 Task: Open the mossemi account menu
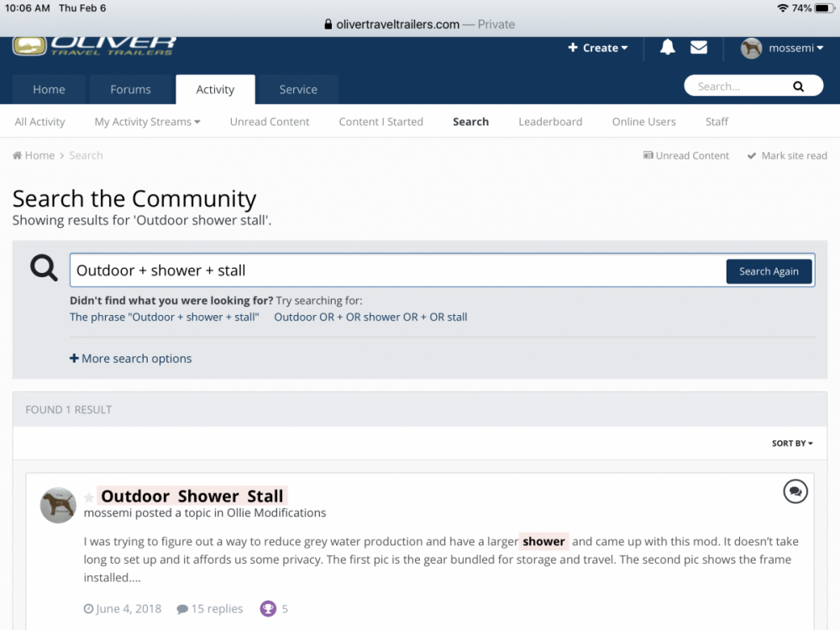pyautogui.click(x=782, y=48)
